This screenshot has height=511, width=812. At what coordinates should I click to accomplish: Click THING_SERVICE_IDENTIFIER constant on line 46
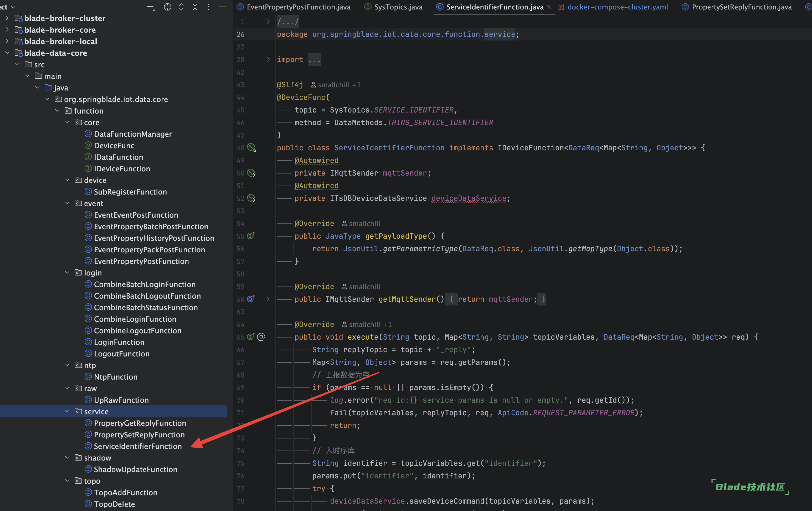point(440,122)
